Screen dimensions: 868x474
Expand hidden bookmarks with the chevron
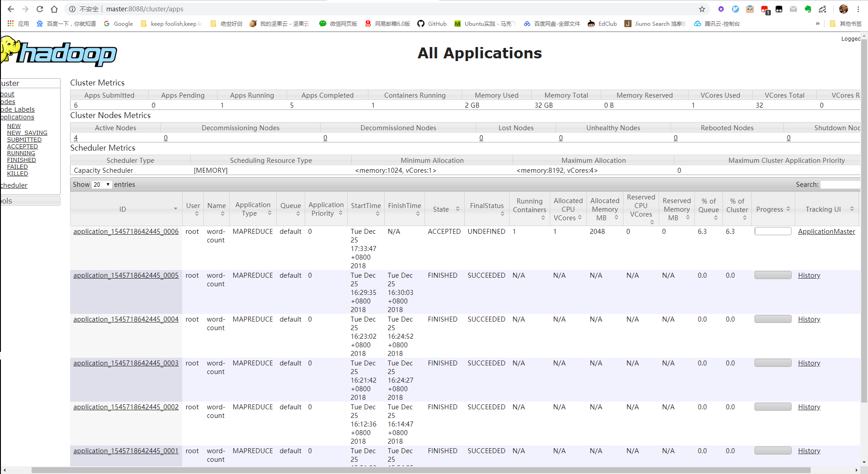click(817, 24)
